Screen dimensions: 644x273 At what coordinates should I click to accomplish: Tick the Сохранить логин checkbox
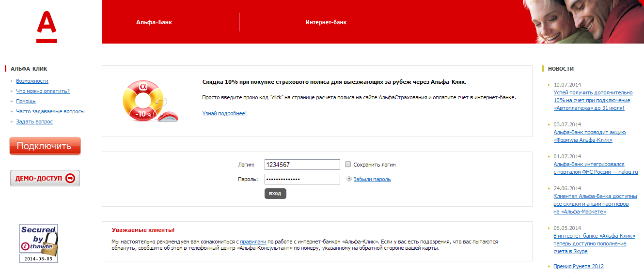pyautogui.click(x=348, y=164)
